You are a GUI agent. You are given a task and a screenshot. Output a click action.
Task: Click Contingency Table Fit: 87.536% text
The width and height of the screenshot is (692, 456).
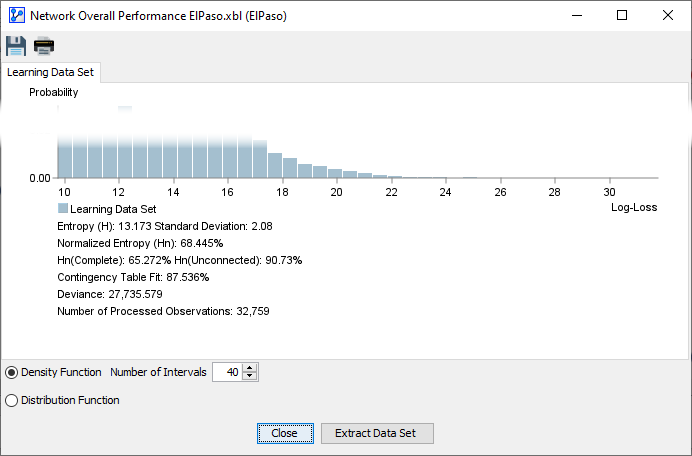[133, 277]
